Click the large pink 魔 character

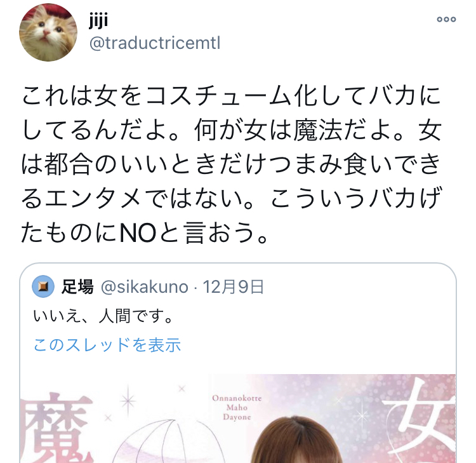57,428
